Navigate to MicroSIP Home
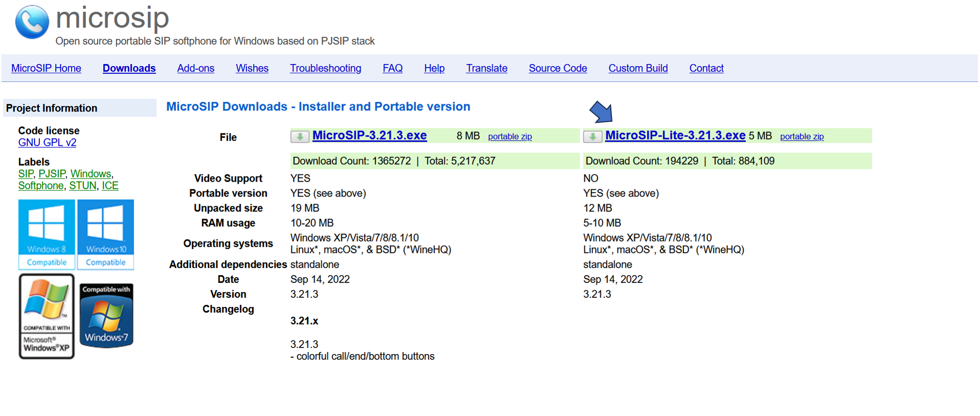The image size is (980, 416). (46, 68)
